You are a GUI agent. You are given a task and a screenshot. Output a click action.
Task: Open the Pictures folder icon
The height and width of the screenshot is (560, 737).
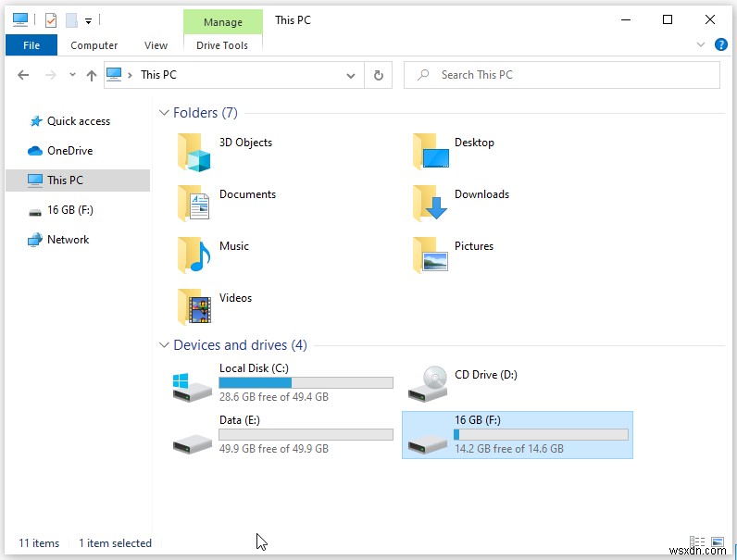431,255
